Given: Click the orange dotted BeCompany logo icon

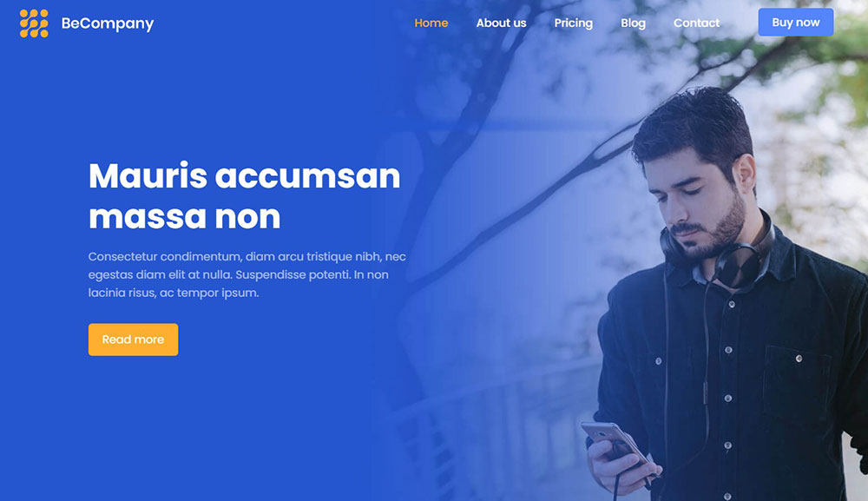Looking at the screenshot, I should 34,23.
